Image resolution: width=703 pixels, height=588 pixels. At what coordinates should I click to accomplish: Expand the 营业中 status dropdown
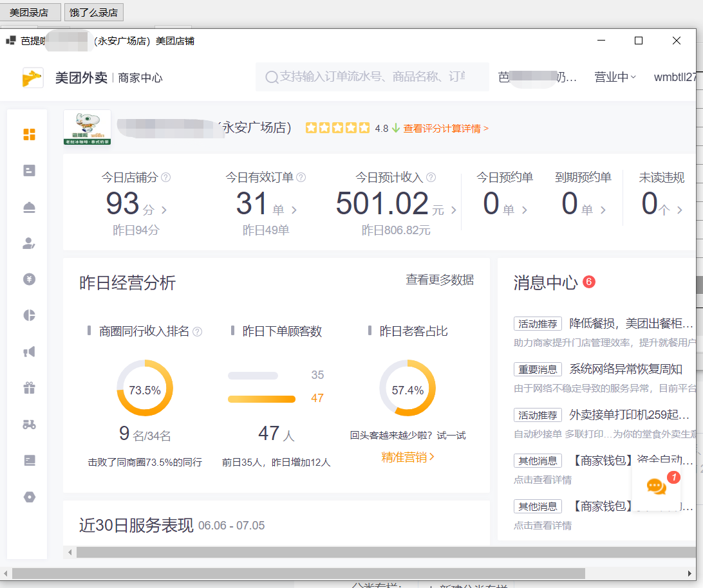pyautogui.click(x=615, y=77)
